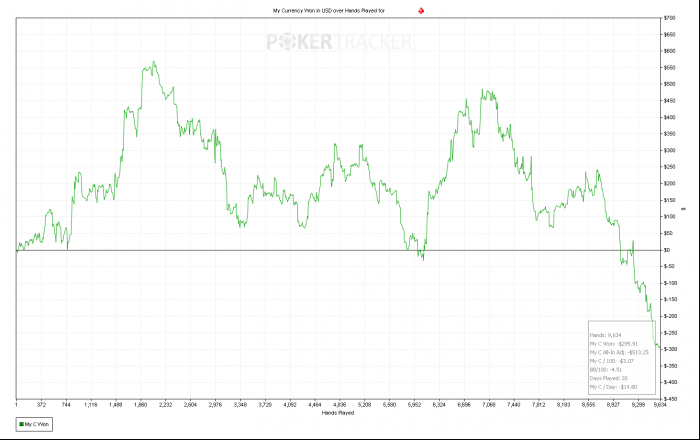Click the chart title 'My Currency Won in USD'
The height and width of the screenshot is (440, 700).
click(x=303, y=10)
